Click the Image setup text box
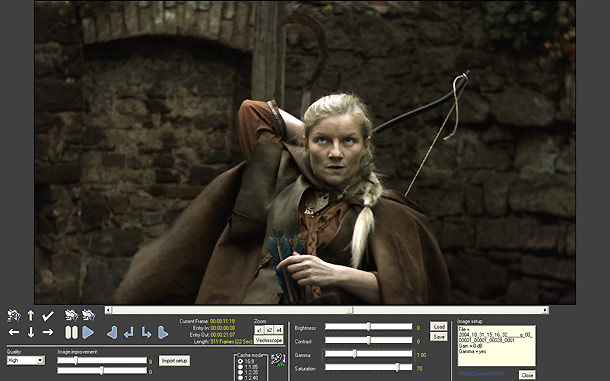The height and width of the screenshot is (381, 610). 496,346
